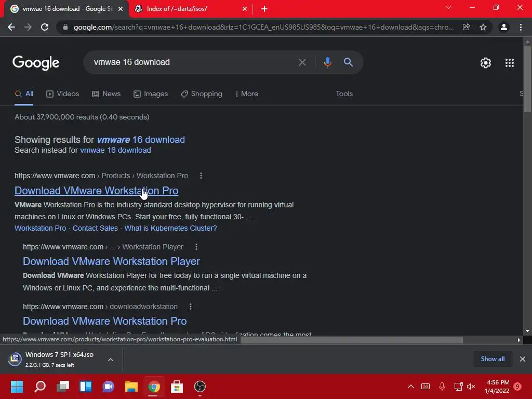
Task: Switch to the Shopping tab
Action: (202, 94)
